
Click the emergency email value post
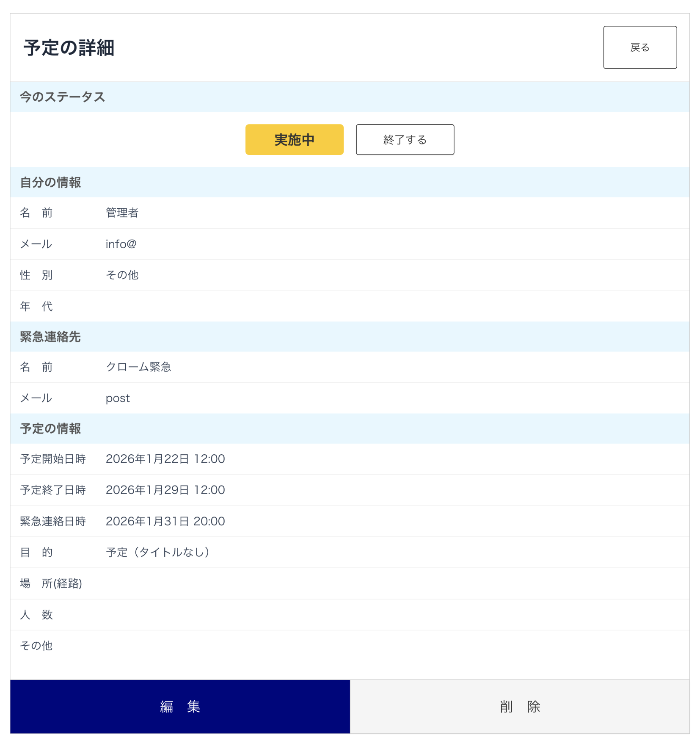tap(118, 398)
